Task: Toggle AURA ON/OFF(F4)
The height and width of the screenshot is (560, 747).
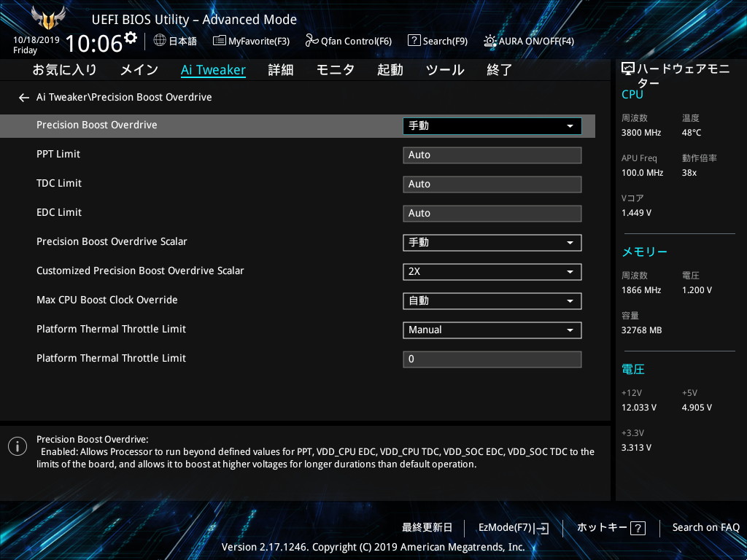Action: click(x=529, y=41)
